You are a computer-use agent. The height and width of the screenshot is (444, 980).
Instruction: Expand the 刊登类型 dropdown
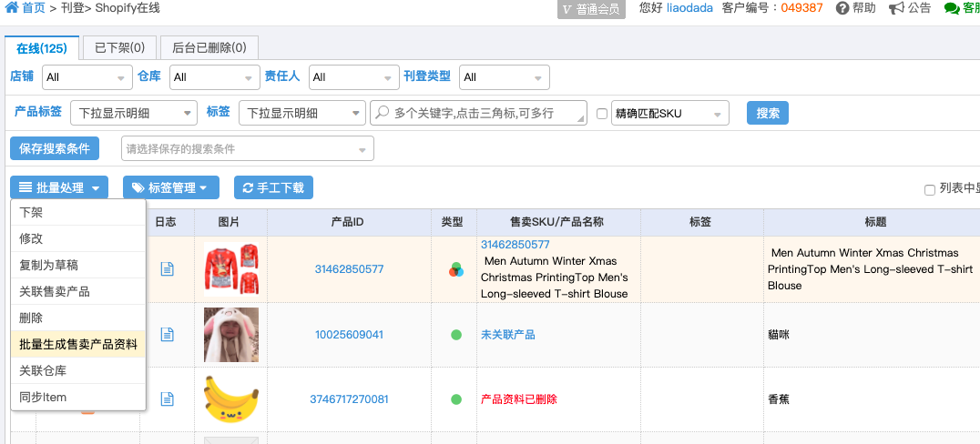[x=505, y=77]
